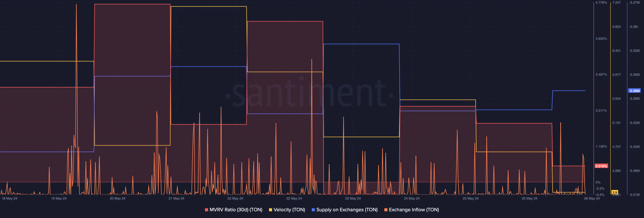Image resolution: width=644 pixels, height=218 pixels.
Task: Click the 19 May 24 date label
Action: point(59,198)
